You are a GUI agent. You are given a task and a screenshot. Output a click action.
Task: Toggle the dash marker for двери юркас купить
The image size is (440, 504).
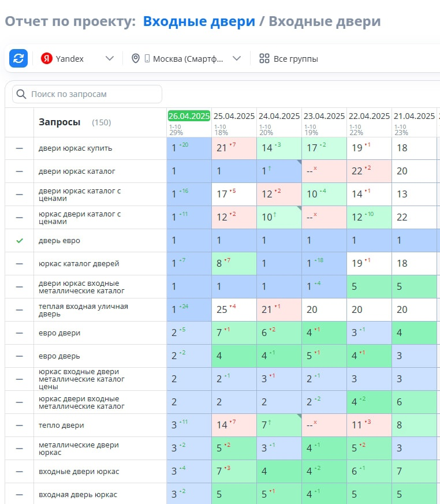[x=20, y=148]
